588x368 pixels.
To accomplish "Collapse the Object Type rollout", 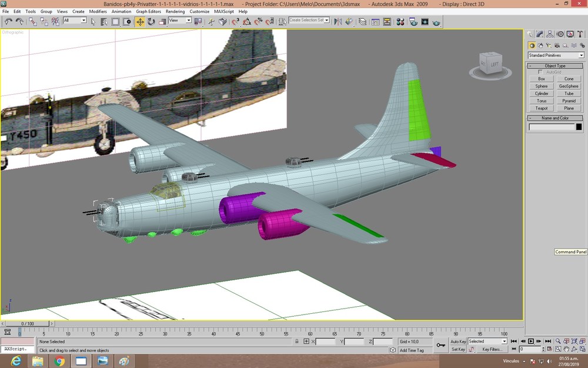I will coord(556,66).
